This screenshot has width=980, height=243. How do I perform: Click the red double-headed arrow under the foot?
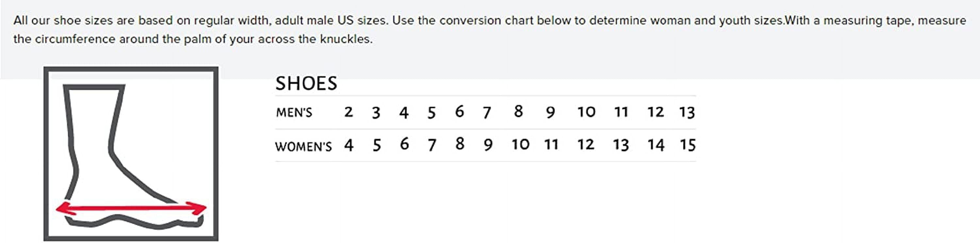point(131,208)
